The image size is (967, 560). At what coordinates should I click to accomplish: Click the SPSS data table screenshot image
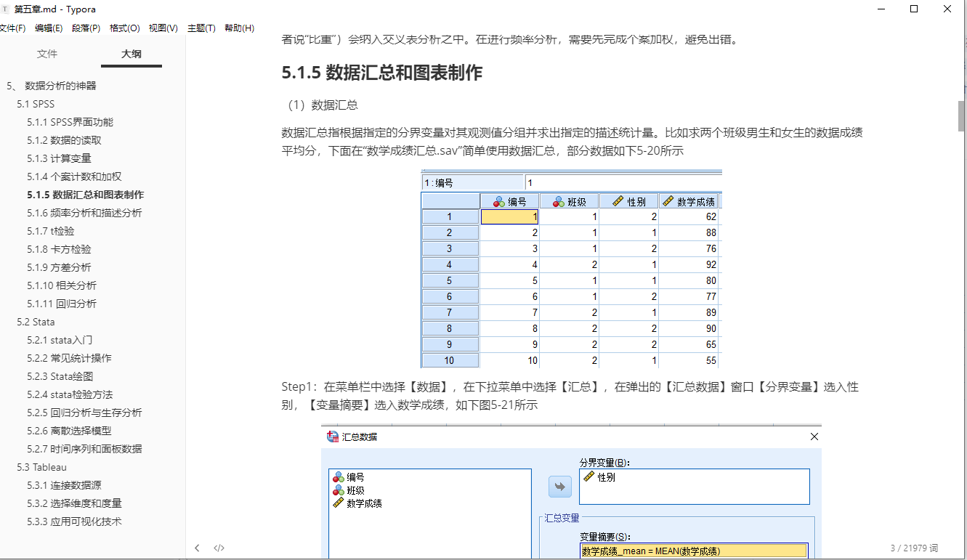[x=572, y=269]
